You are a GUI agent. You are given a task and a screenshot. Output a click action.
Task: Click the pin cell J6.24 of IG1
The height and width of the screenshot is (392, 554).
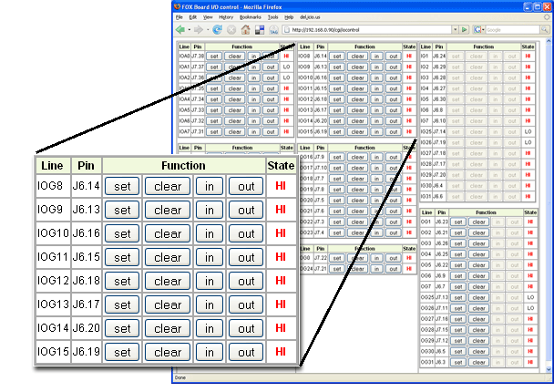[x=439, y=56]
